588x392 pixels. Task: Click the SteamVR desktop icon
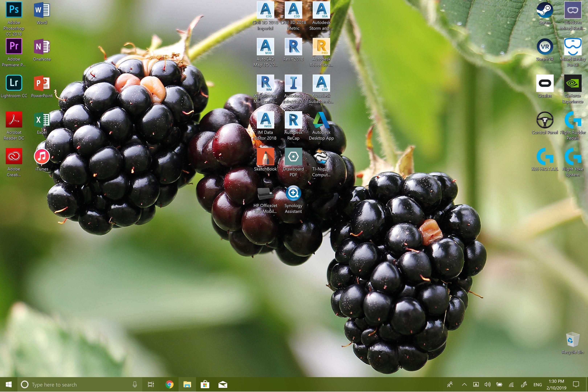click(x=545, y=46)
